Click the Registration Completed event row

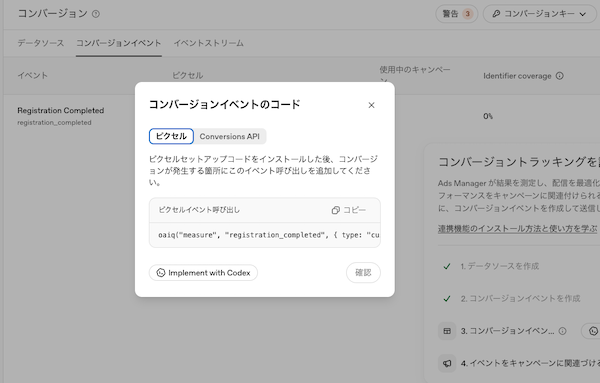[x=60, y=116]
